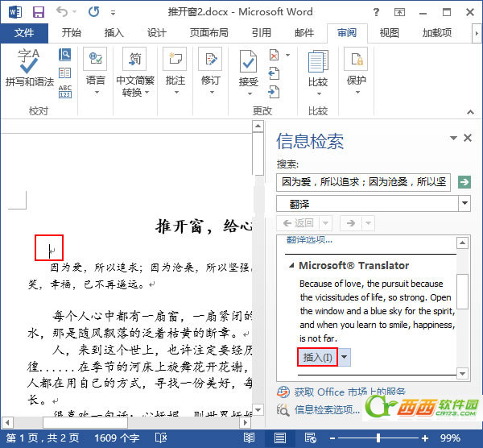Open Ribbon Display Options icon
483x448 pixels.
tap(399, 12)
